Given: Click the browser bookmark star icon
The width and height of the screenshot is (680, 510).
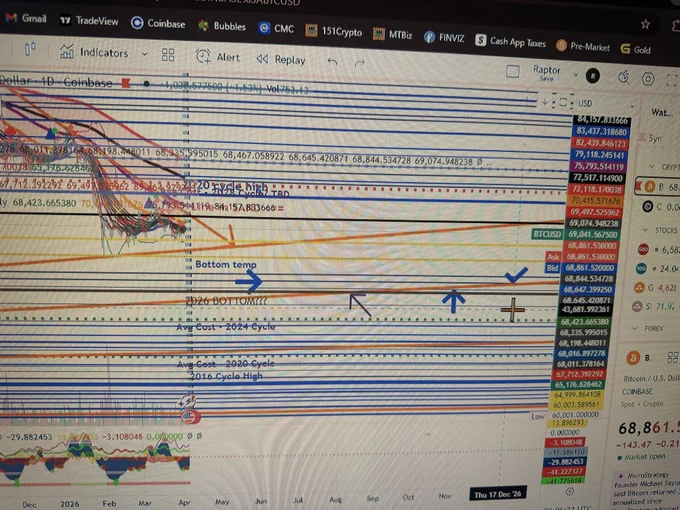Looking at the screenshot, I should coord(645,24).
